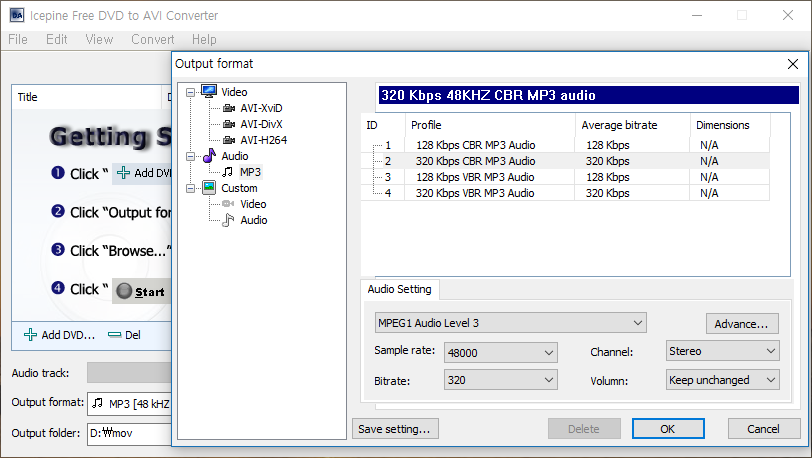Collapse the Custom tree node
This screenshot has height=458, width=812.
click(191, 188)
